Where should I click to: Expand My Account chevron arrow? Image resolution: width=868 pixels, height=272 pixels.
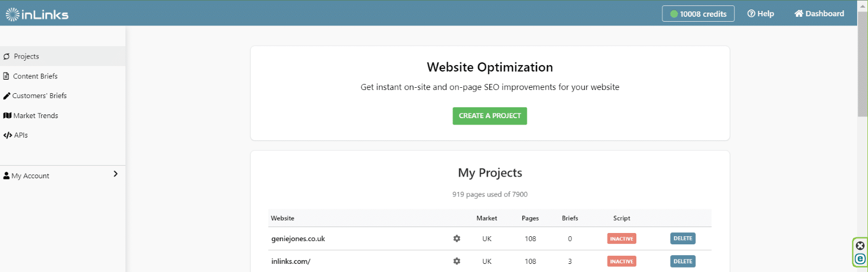click(x=116, y=174)
